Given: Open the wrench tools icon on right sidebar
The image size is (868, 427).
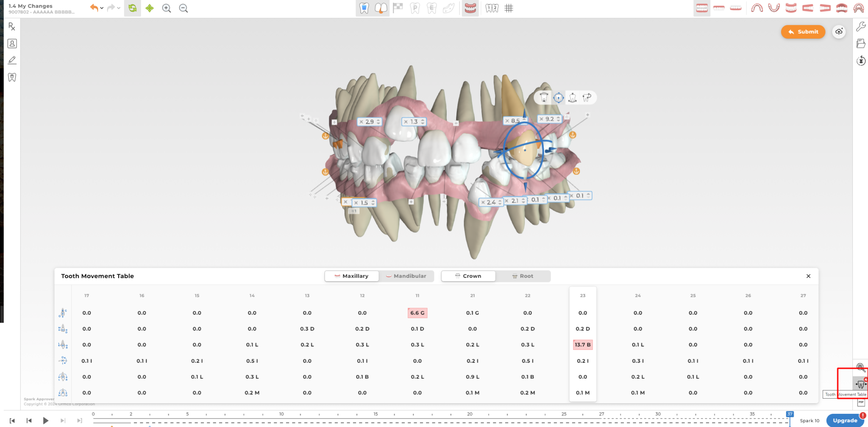Looking at the screenshot, I should [x=861, y=27].
